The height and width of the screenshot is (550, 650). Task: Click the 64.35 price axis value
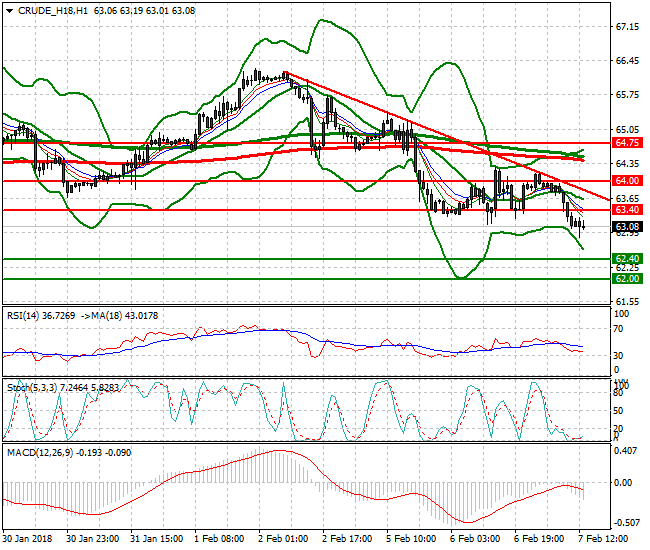pyautogui.click(x=627, y=164)
